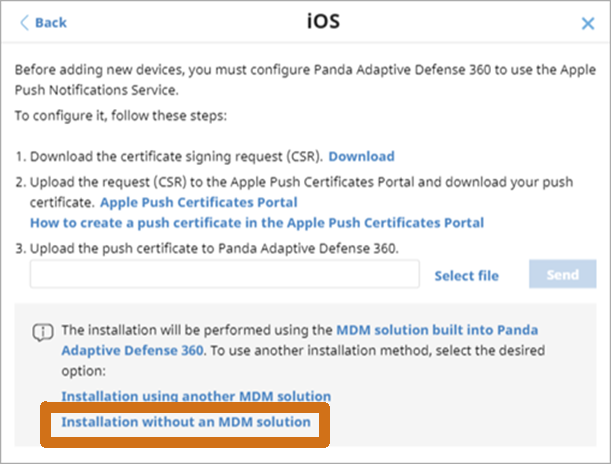Image resolution: width=611 pixels, height=464 pixels.
Task: Close the iOS dialog with the X
Action: [588, 23]
